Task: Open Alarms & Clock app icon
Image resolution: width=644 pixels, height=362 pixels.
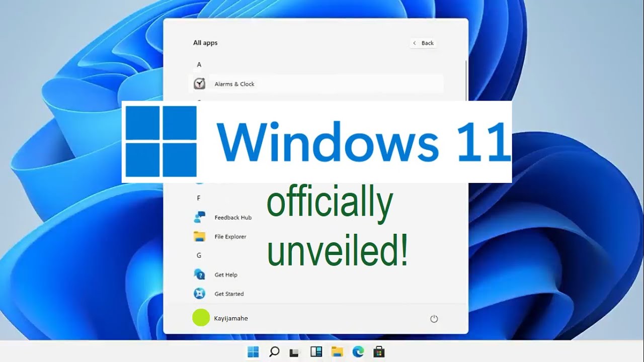Action: tap(200, 83)
